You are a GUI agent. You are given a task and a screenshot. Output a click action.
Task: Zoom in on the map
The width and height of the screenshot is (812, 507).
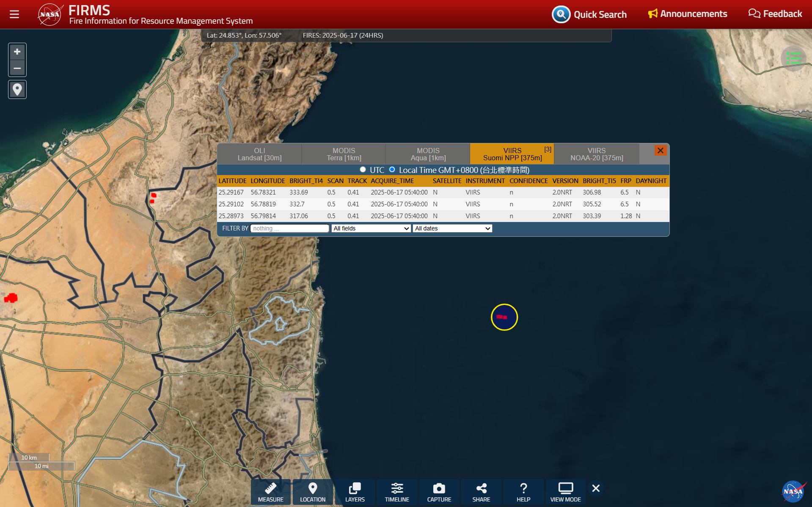17,52
